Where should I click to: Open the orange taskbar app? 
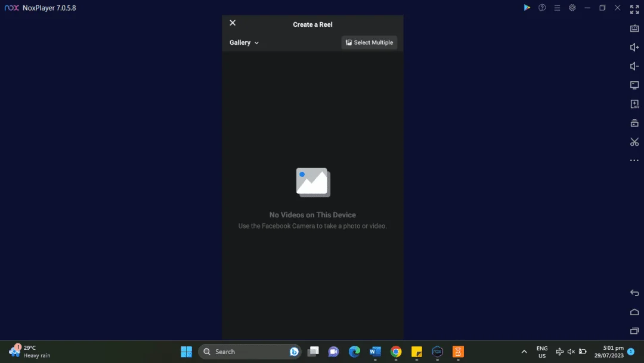458,352
